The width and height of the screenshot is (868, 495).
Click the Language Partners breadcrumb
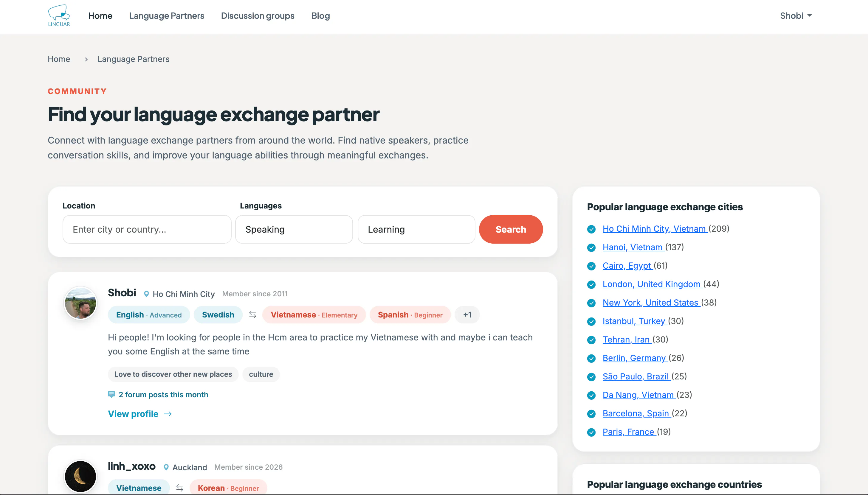[133, 59]
